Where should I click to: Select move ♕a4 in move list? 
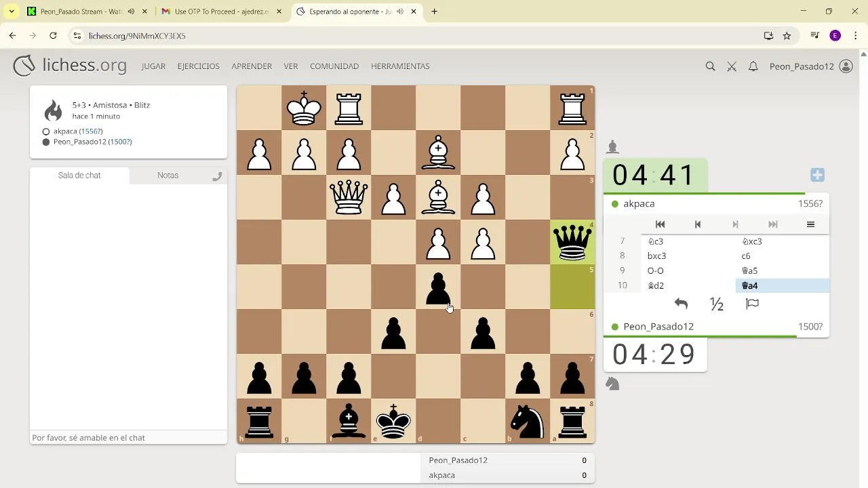point(782,285)
